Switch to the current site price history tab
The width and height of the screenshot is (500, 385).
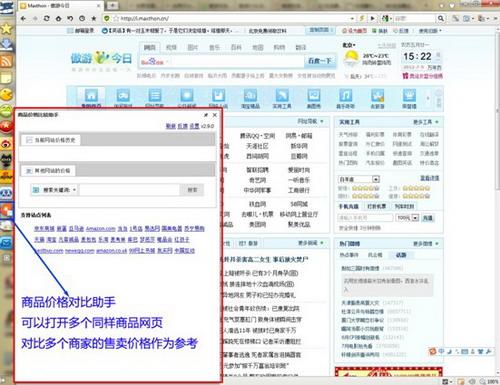coord(51,140)
